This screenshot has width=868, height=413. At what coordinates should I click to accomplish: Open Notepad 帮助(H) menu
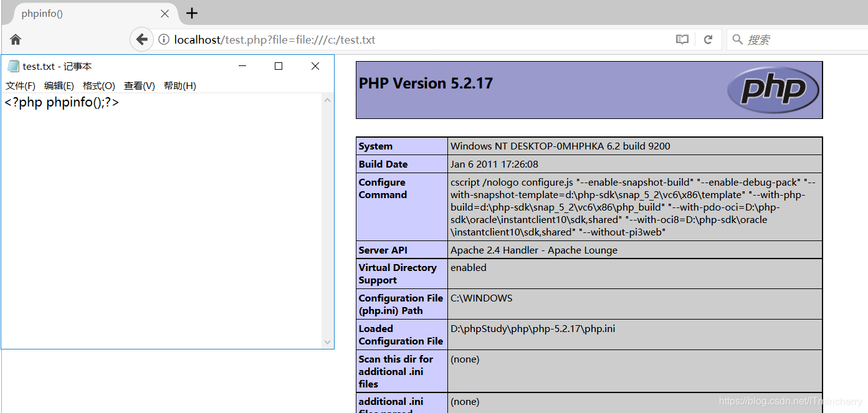point(180,86)
